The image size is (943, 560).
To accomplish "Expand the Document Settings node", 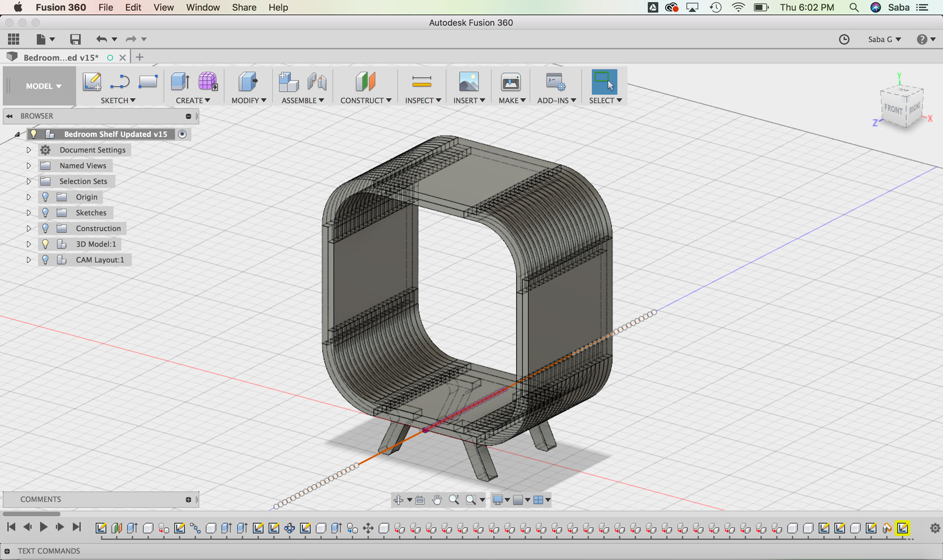I will (x=28, y=150).
